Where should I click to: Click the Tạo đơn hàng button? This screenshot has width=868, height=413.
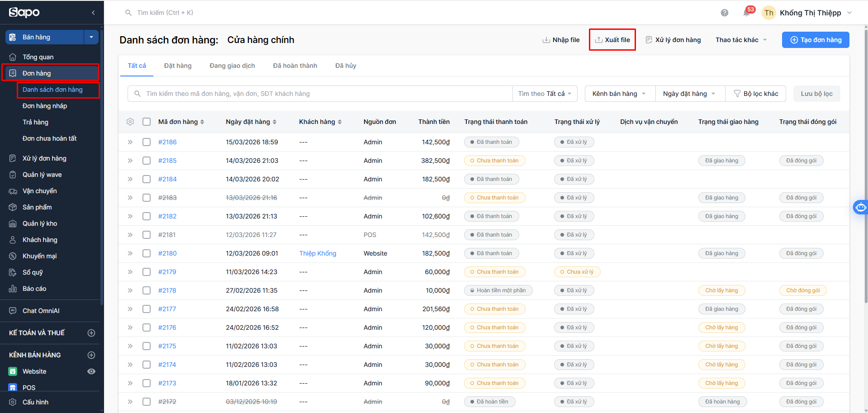[816, 40]
